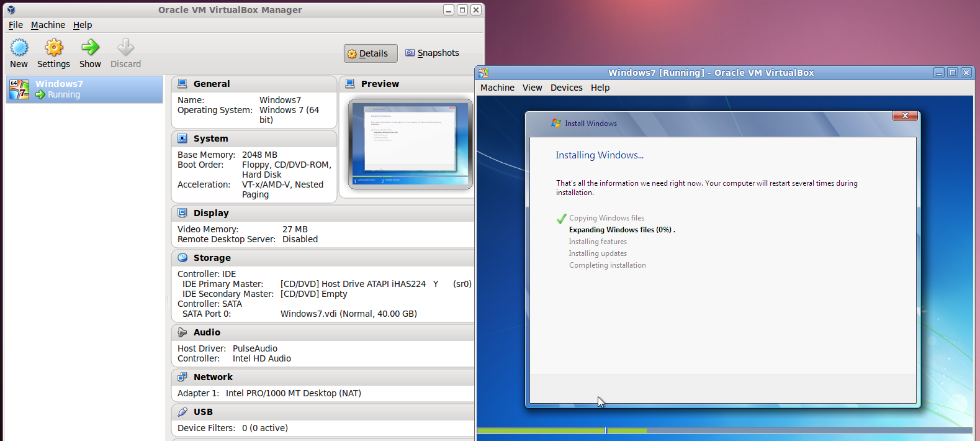Click the Windows7 VM window titlebar icon
980x441 pixels.
(484, 73)
